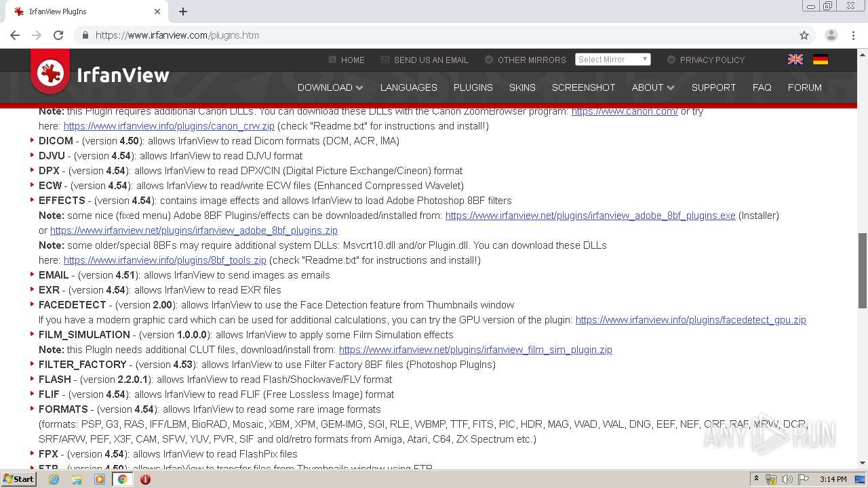Click the EMAIL plugin name

[54, 275]
